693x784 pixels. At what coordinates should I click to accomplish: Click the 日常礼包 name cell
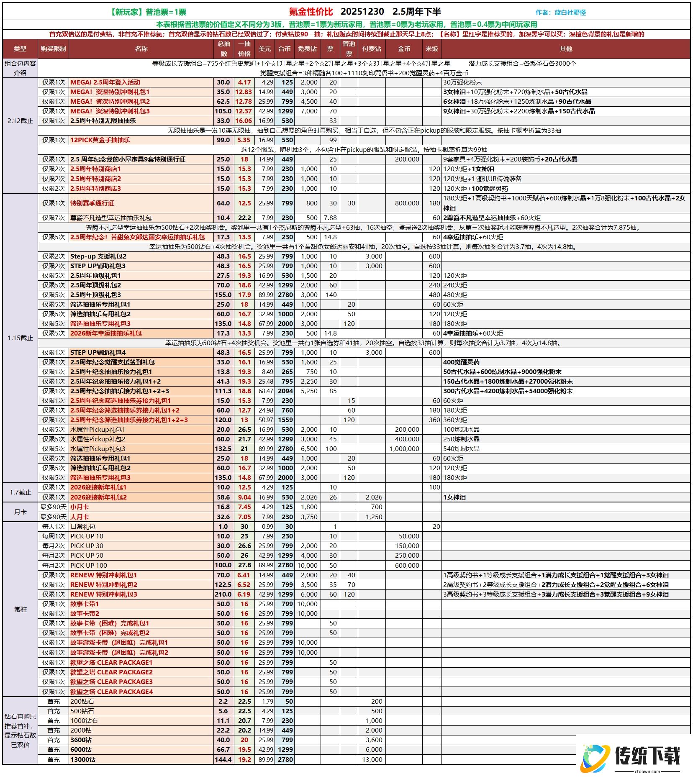point(83,527)
